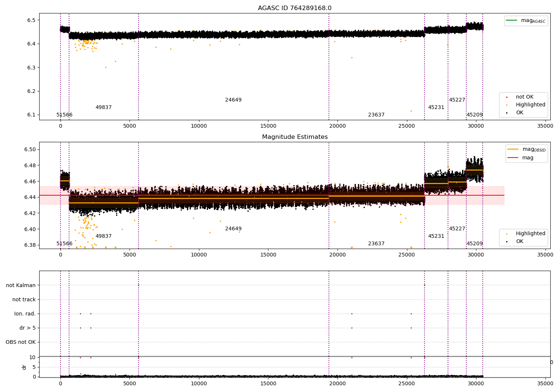This screenshot has height=392, width=560.
Task: Select y-axis tick 6.38 on Magnitude Estimates plot
Action: point(30,245)
